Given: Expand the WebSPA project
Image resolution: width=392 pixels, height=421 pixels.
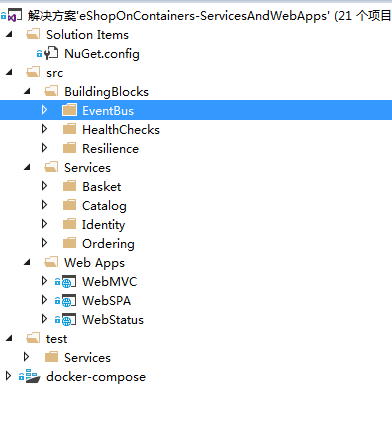Looking at the screenshot, I should (44, 300).
